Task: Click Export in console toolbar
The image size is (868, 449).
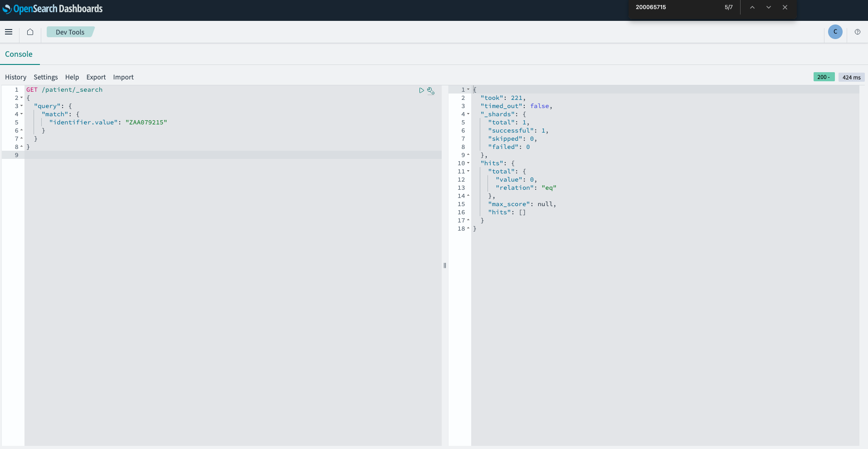Action: 96,77
